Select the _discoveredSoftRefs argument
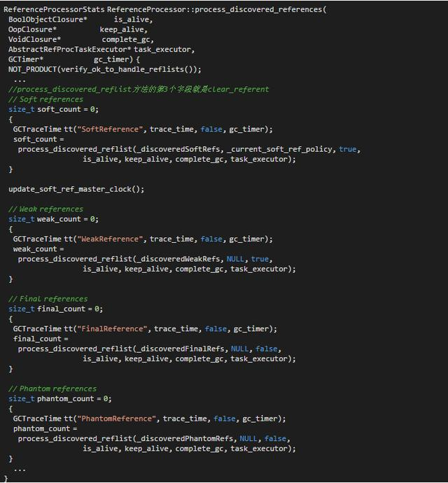 (x=178, y=149)
